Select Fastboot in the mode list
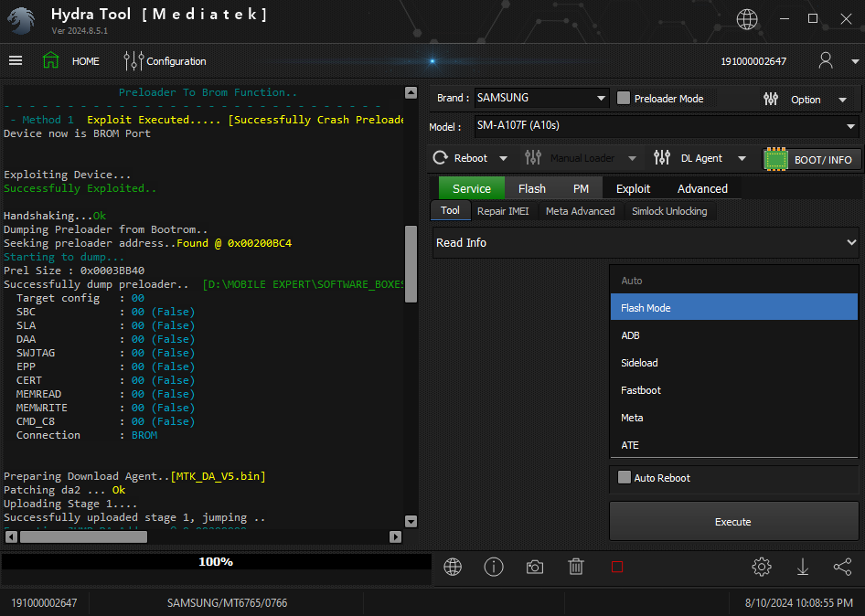Screen dimensions: 865x616 click(x=733, y=390)
